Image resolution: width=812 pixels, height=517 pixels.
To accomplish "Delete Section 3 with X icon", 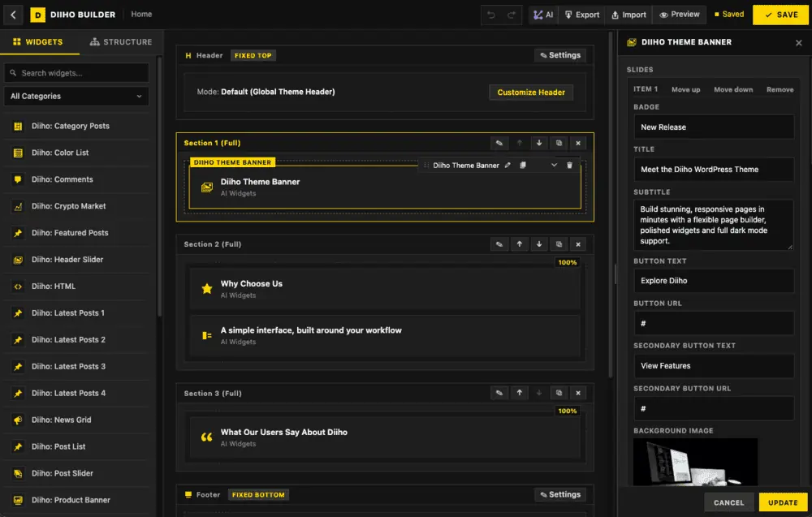I will coord(578,394).
